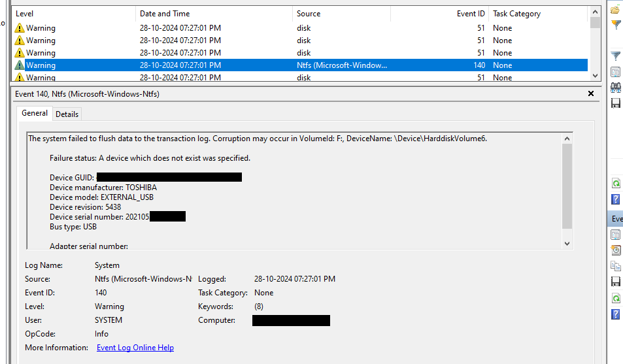Sort by the Level column header
This screenshot has height=364, width=623.
73,14
